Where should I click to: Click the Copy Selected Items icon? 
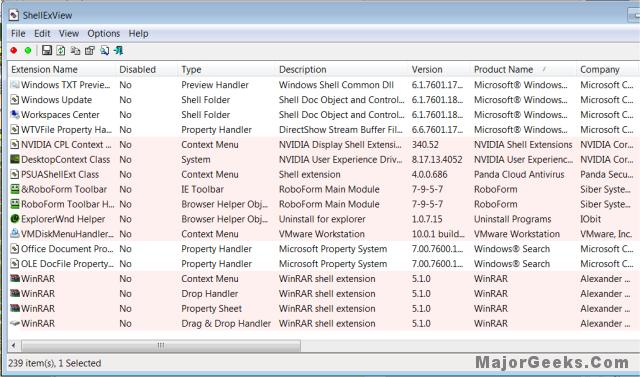tap(75, 50)
